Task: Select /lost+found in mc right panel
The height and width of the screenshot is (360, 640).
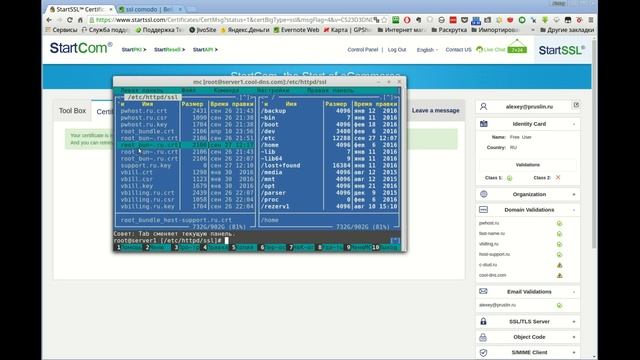Action: pos(280,165)
